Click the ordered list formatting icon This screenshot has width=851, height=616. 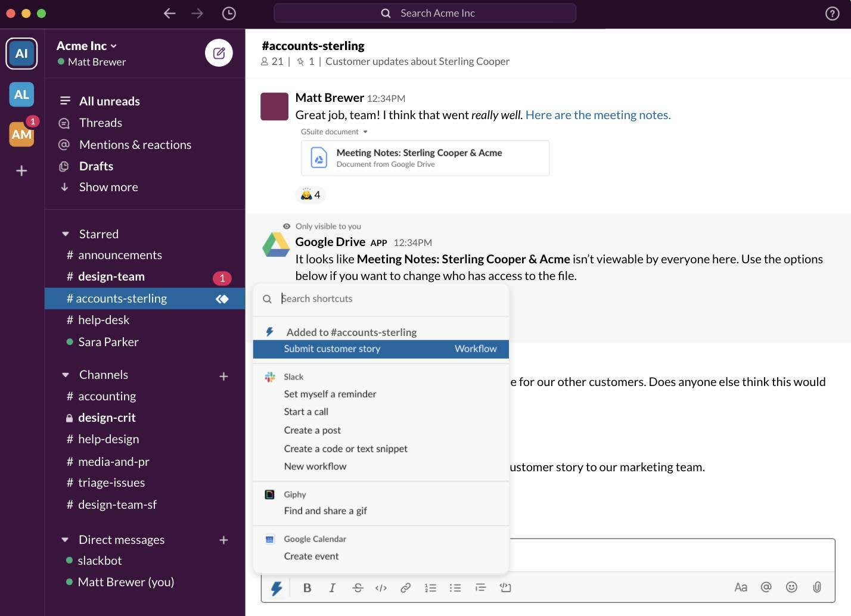pos(430,587)
